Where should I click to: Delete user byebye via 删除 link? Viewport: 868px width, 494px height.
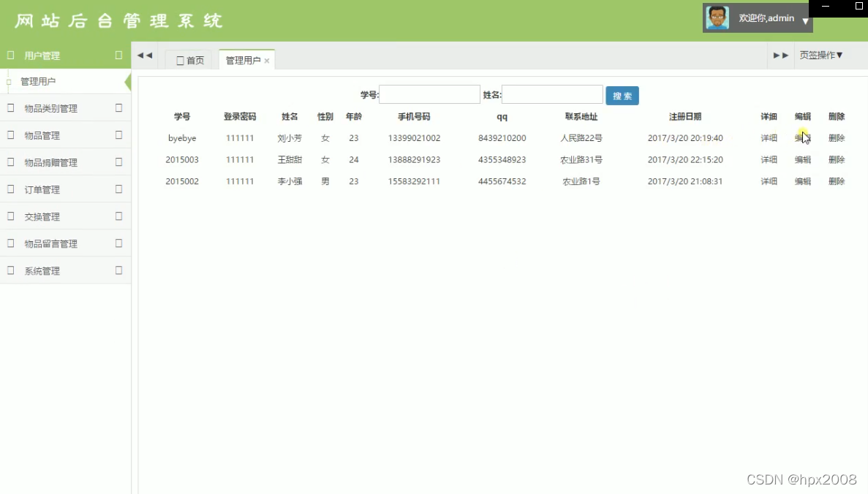837,138
